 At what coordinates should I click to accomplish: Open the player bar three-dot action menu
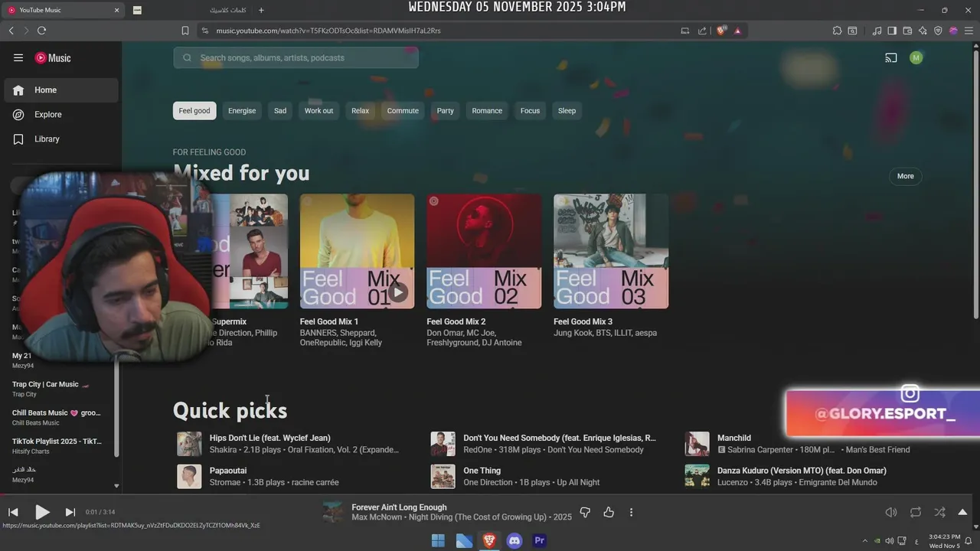[631, 512]
